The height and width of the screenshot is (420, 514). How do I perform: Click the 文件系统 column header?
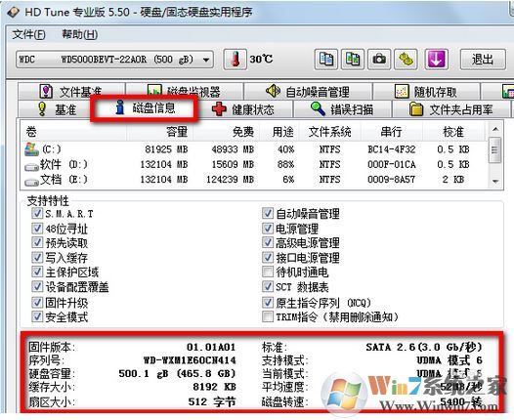(330, 132)
